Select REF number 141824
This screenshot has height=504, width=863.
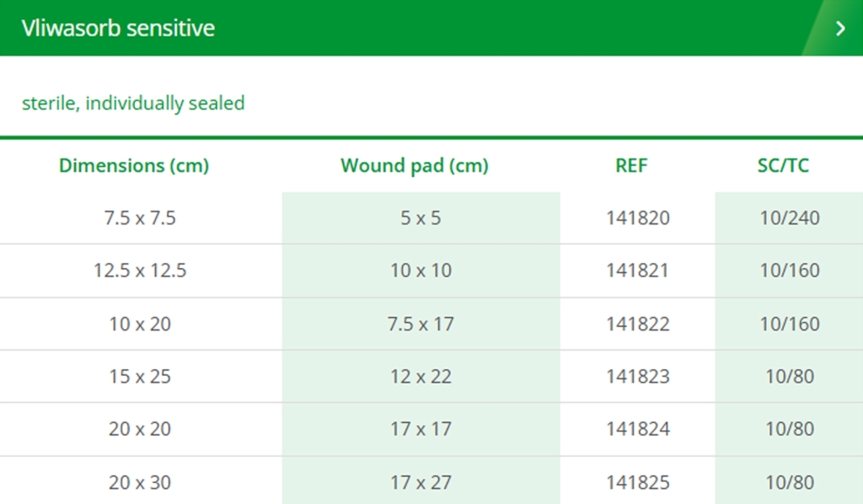(638, 429)
